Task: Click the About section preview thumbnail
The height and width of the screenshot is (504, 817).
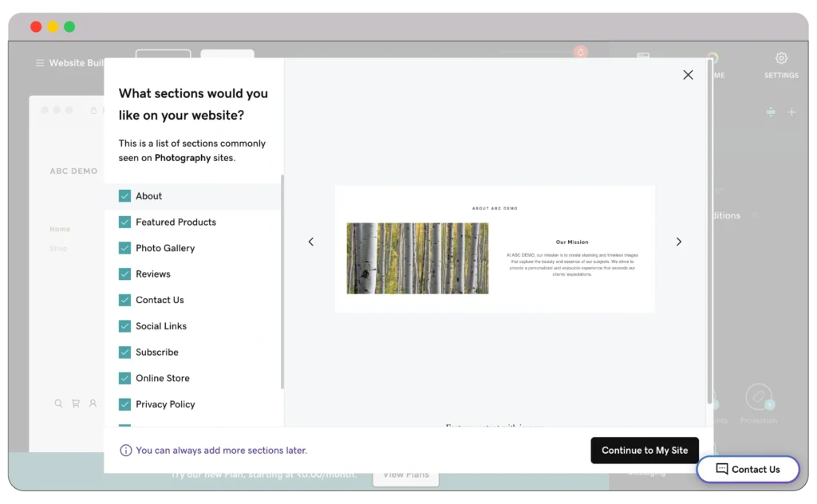Action: [x=495, y=247]
